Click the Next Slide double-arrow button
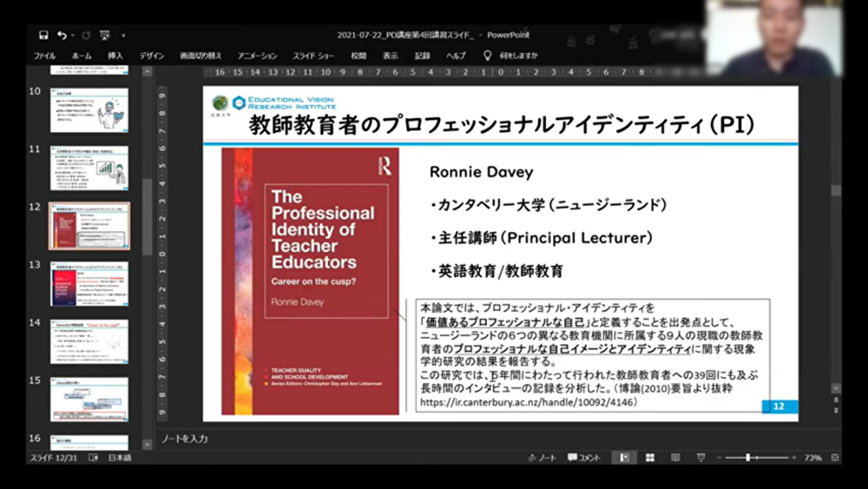 click(x=836, y=410)
